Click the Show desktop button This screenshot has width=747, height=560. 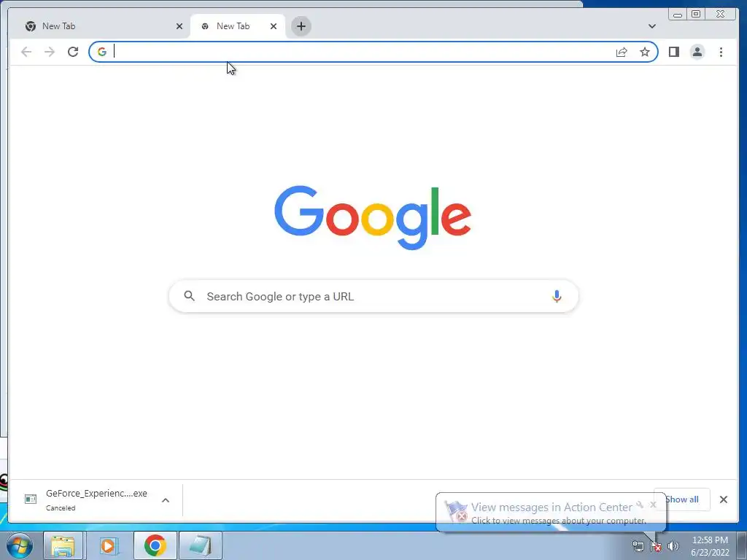click(742, 545)
